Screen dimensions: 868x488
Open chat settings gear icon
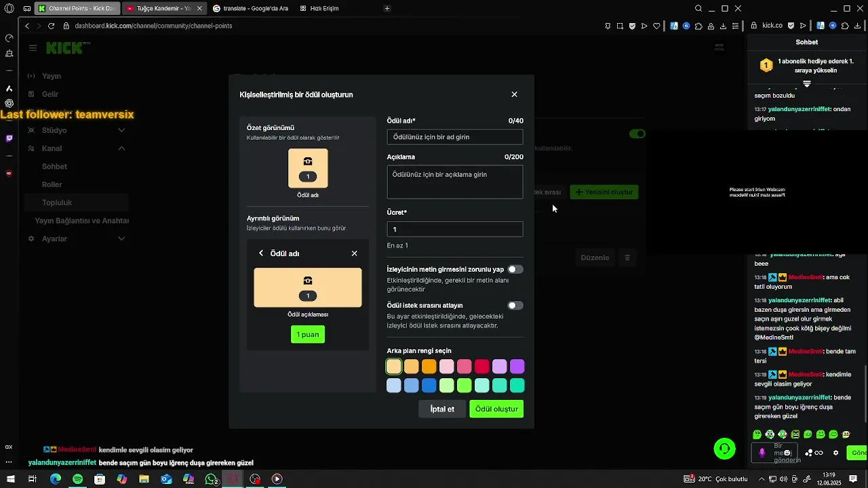(836, 453)
